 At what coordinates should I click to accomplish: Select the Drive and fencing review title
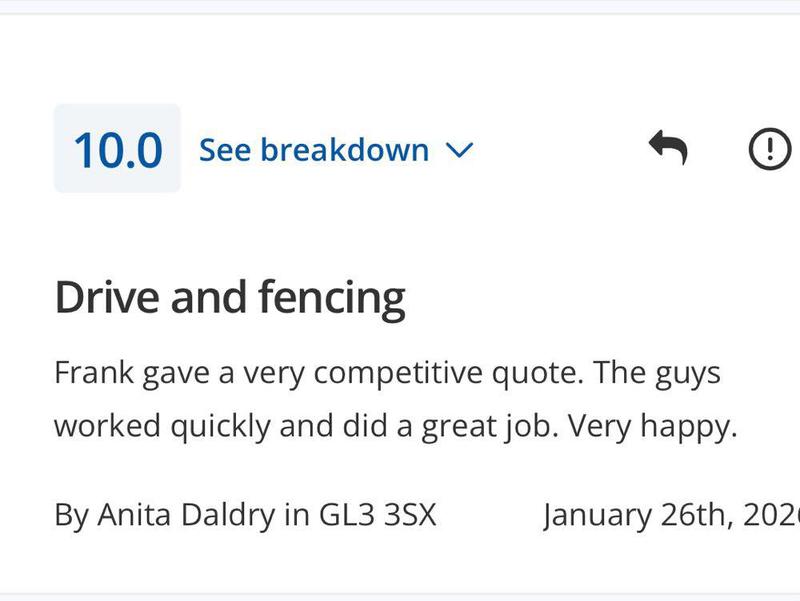(x=230, y=298)
